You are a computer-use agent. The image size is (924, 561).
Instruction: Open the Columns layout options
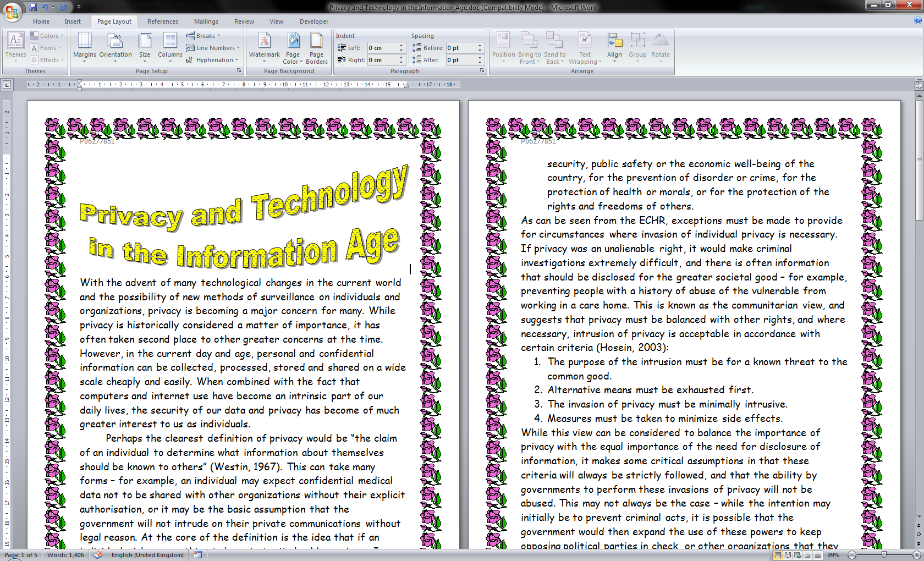pyautogui.click(x=170, y=47)
